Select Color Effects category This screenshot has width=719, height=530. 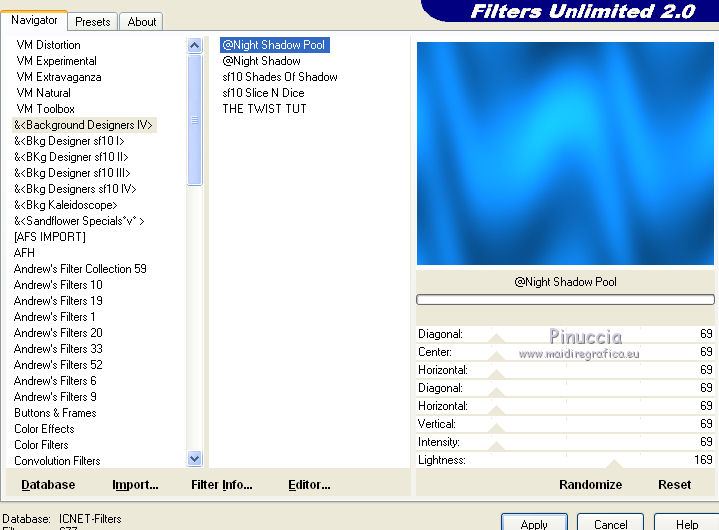44,429
